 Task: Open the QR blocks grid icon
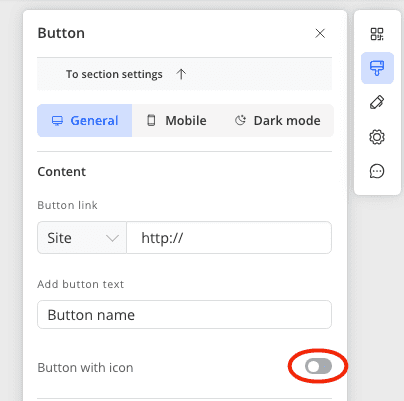point(377,34)
